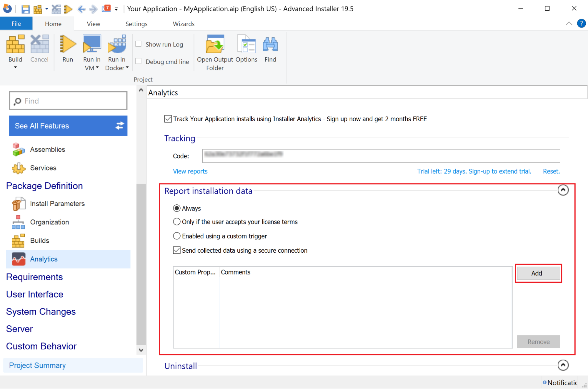Enable the Show run Log checkbox
Screen dimensions: 588x389
point(139,44)
